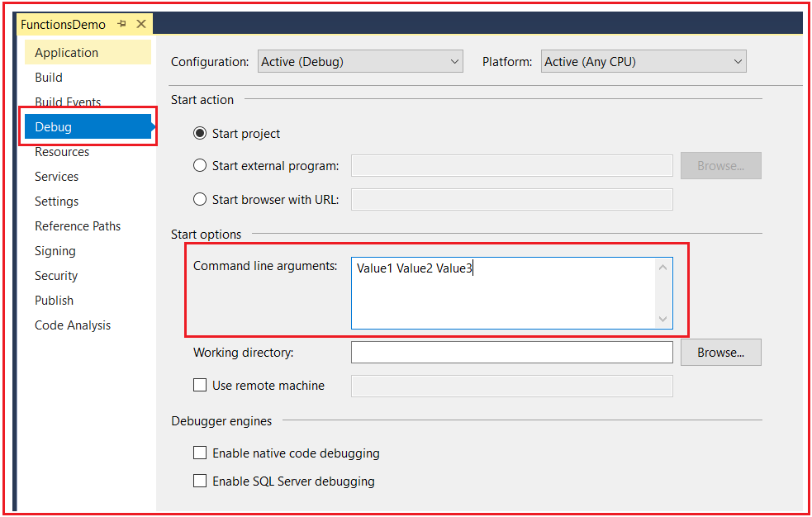Select the Publish page

coord(54,300)
